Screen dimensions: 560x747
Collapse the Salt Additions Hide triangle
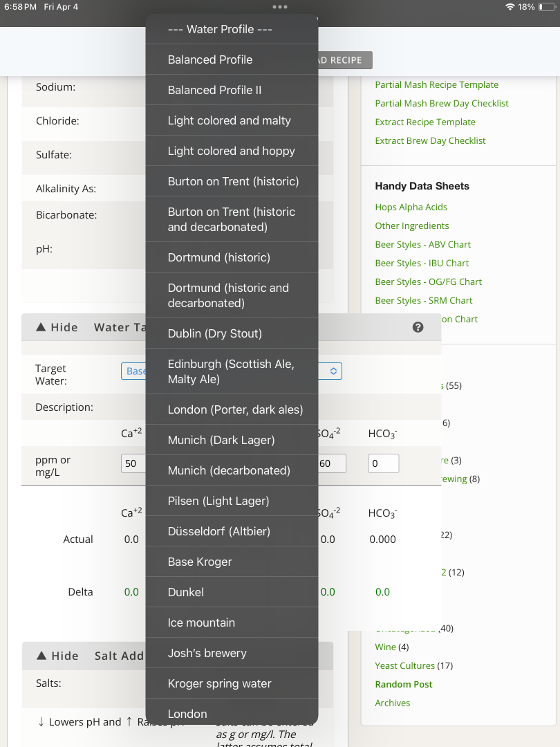pyautogui.click(x=41, y=656)
